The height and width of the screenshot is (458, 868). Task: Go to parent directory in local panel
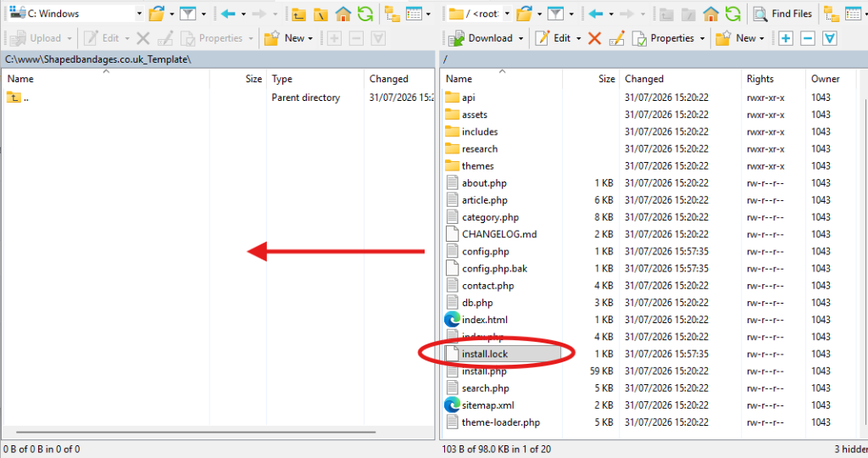[x=299, y=14]
